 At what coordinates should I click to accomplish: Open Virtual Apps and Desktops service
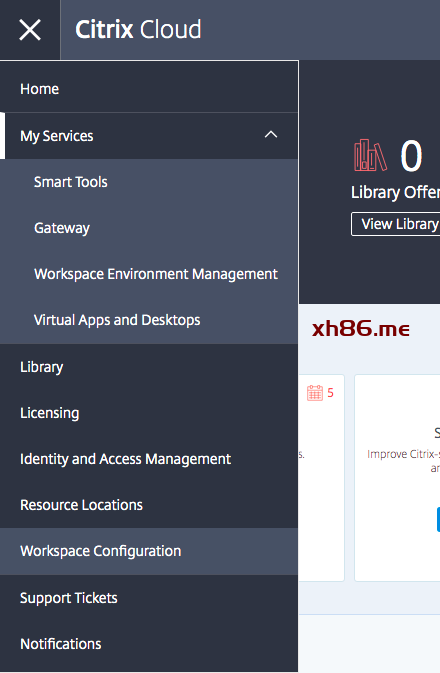tap(149, 320)
